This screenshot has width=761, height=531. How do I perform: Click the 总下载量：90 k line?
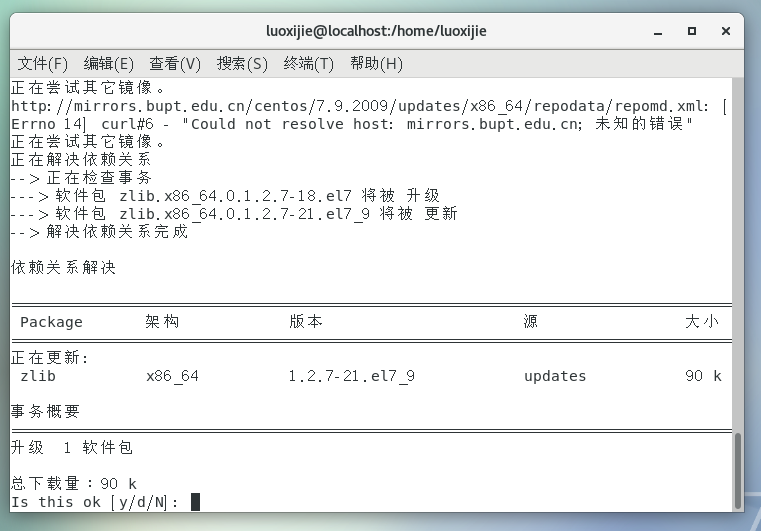74,483
